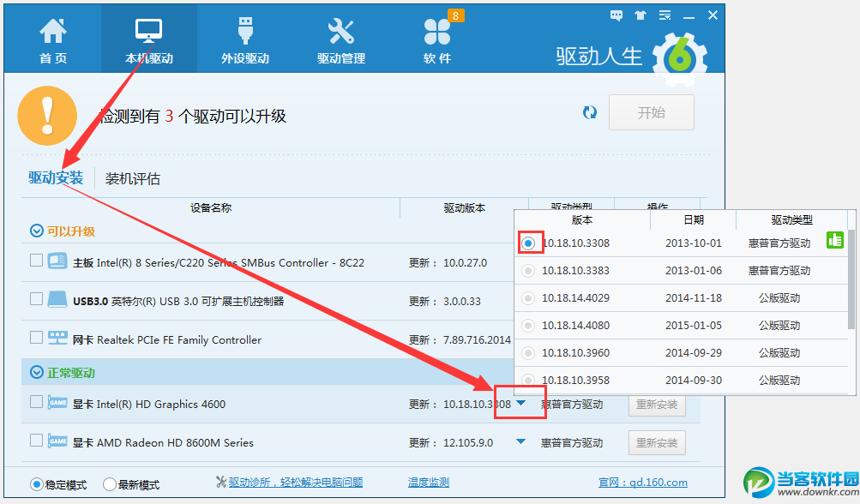This screenshot has width=860, height=504.
Task: Click the motherboard device icon
Action: pos(57,261)
